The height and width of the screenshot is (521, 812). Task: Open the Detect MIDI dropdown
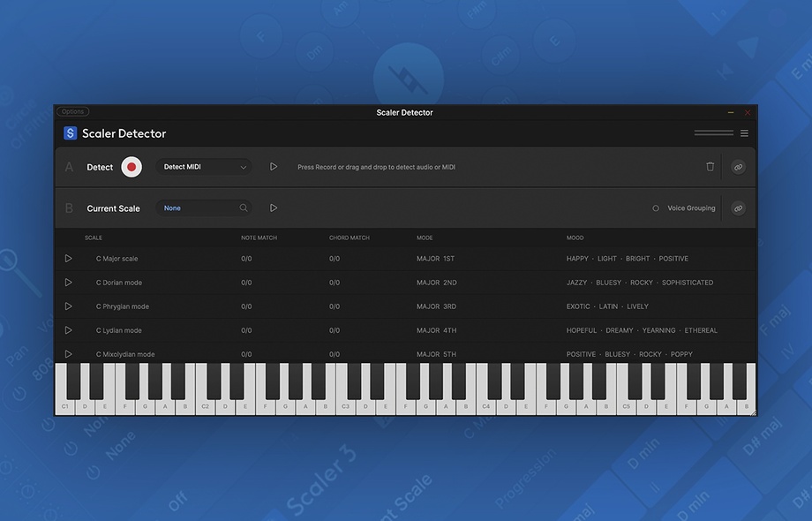coord(204,167)
